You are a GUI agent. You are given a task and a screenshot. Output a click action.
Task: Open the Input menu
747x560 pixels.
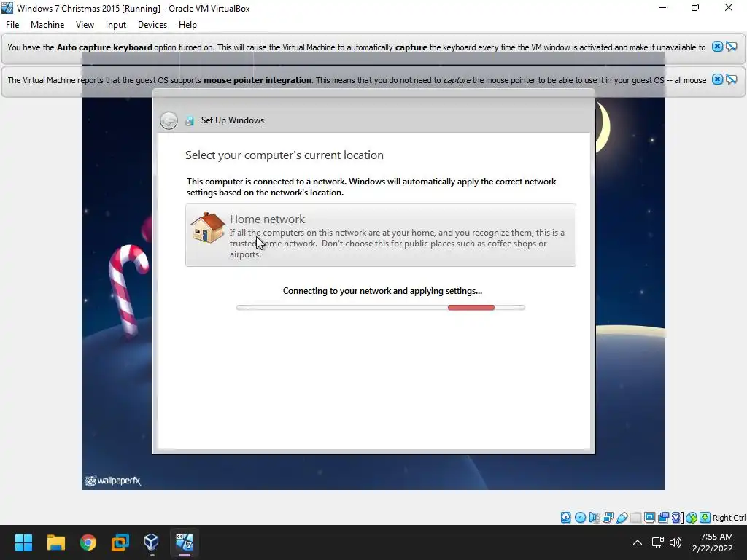tap(116, 25)
